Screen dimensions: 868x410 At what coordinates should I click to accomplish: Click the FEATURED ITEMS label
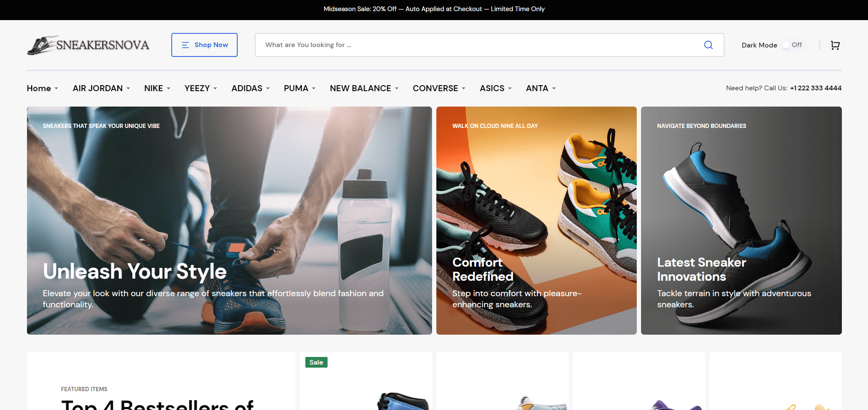(84, 389)
